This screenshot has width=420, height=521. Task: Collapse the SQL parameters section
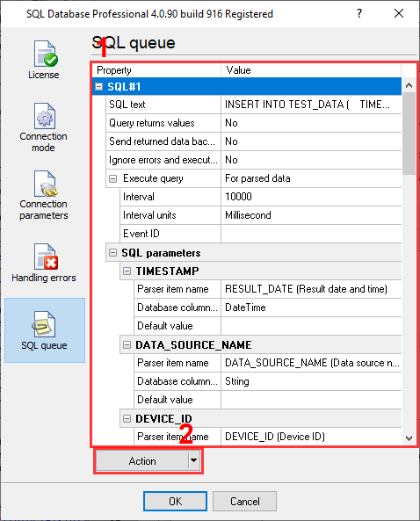pyautogui.click(x=113, y=253)
